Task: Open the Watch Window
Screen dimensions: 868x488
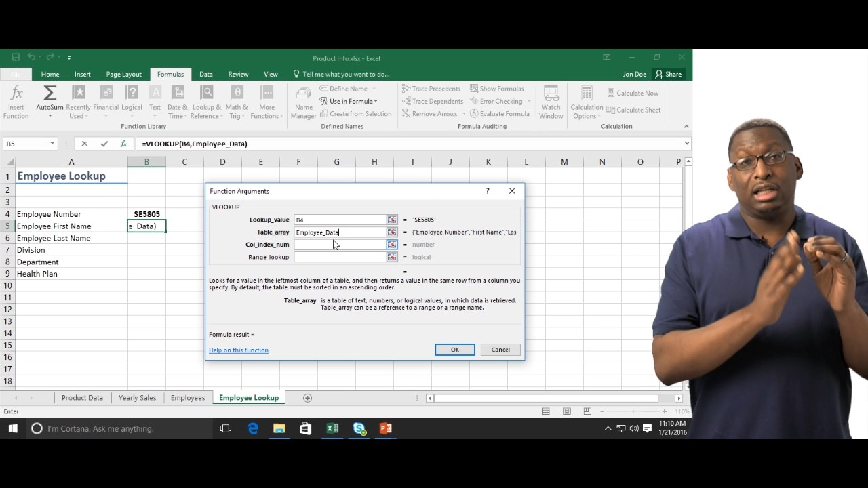Action: (x=551, y=102)
